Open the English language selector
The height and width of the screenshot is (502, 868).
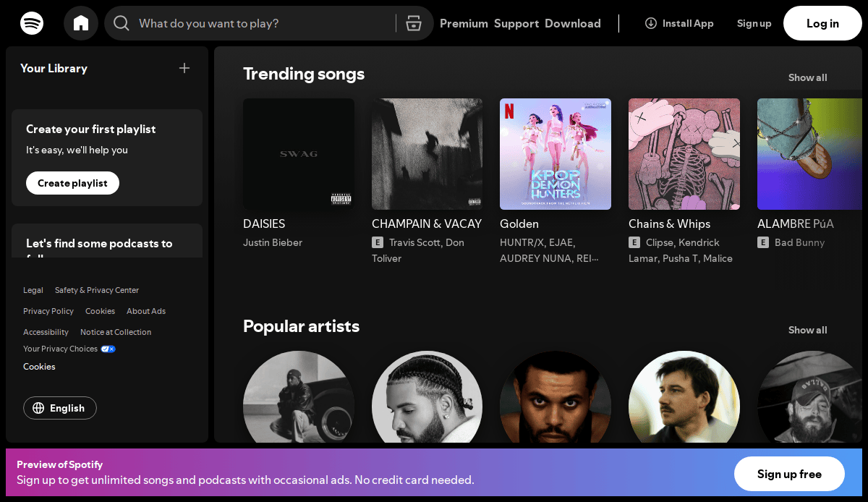click(60, 408)
